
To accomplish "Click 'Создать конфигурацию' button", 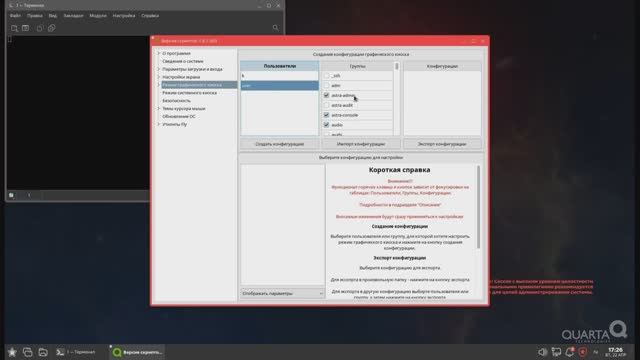I will [280, 144].
